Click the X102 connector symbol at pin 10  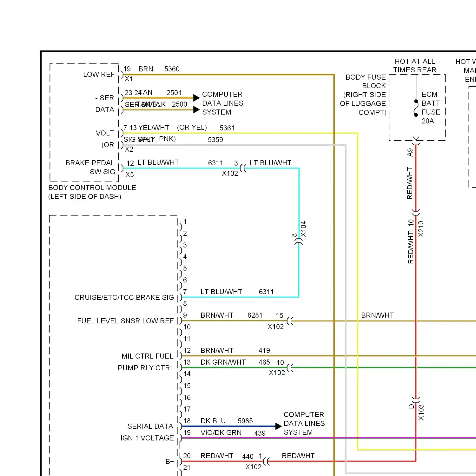[x=290, y=368]
